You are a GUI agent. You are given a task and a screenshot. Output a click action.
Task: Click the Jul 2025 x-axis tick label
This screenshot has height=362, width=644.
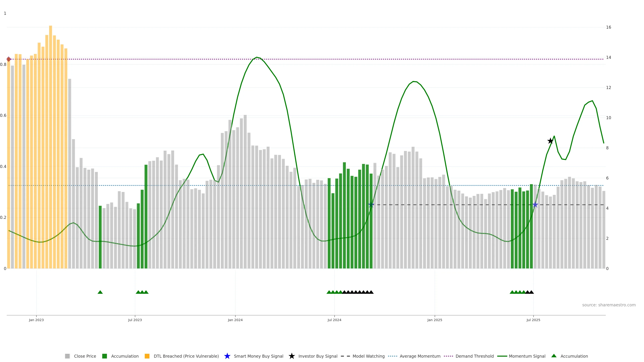coord(533,320)
